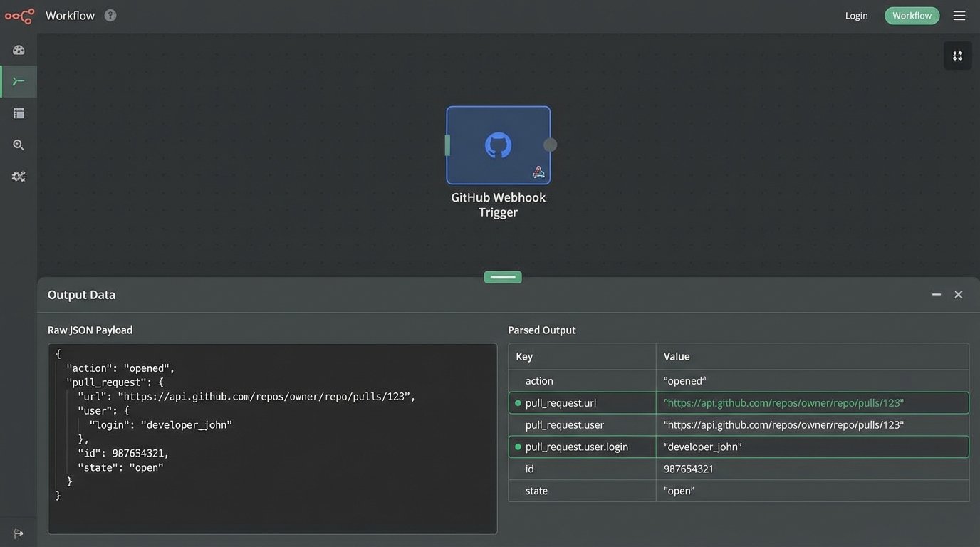Click the app logo in top-left corner
The image size is (980, 547).
tap(19, 15)
